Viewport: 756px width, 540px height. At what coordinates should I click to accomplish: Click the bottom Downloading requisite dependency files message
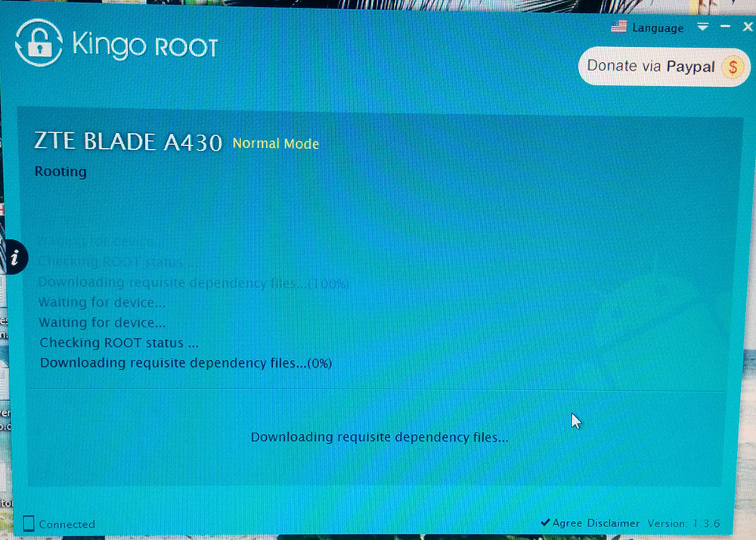click(x=380, y=437)
